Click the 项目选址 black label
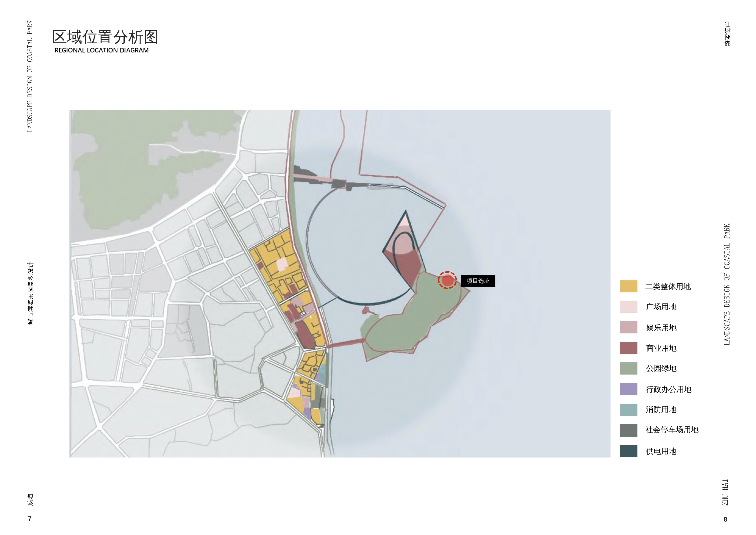Viewport: 756px width, 535px height. (478, 281)
